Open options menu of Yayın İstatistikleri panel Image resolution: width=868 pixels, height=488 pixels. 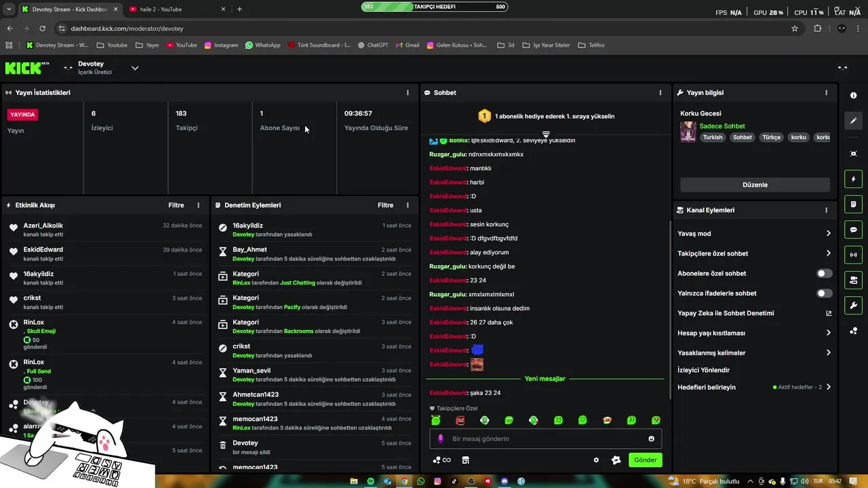[x=408, y=92]
